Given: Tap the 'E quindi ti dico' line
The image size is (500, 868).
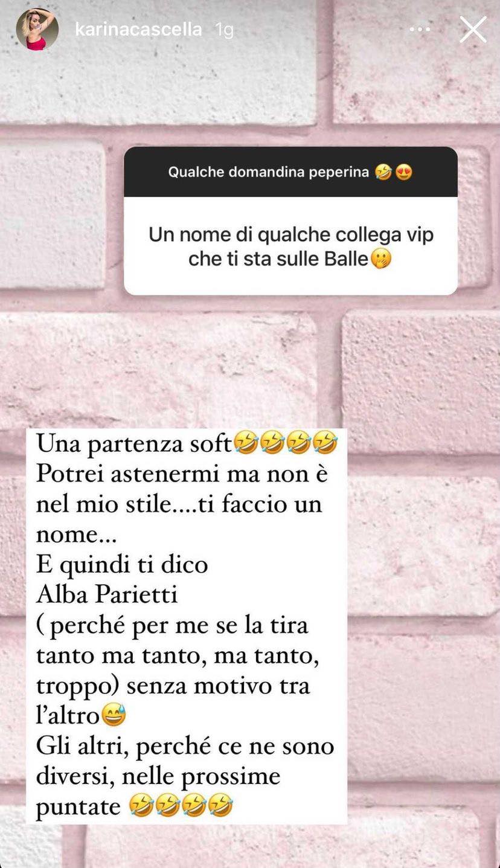Looking at the screenshot, I should pos(122,564).
